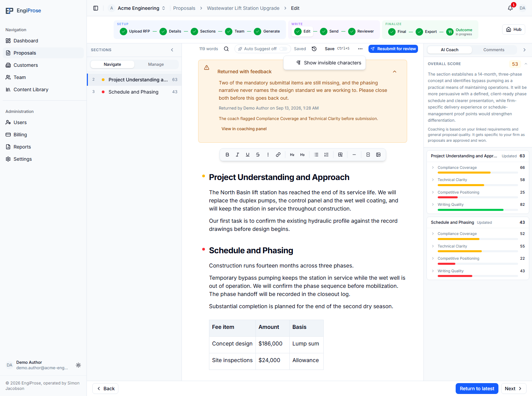This screenshot has width=532, height=396.
Task: Open more formatting options in the toolbar
Action: click(268, 155)
